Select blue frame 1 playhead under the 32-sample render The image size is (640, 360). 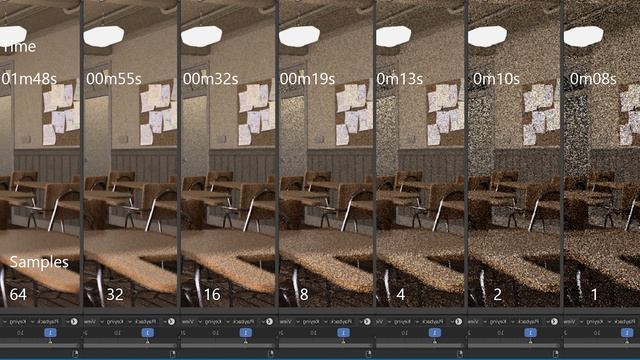pyautogui.click(x=147, y=333)
